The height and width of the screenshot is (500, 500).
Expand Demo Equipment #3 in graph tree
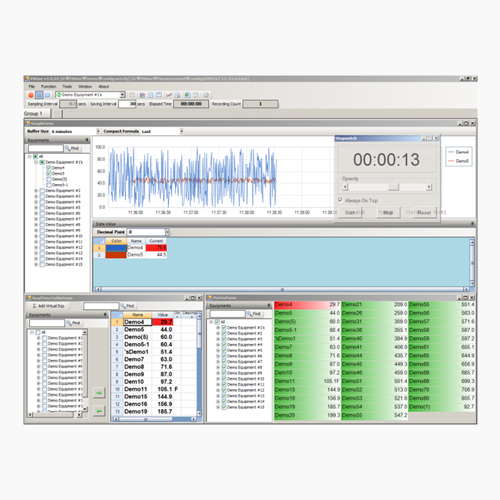click(x=36, y=196)
